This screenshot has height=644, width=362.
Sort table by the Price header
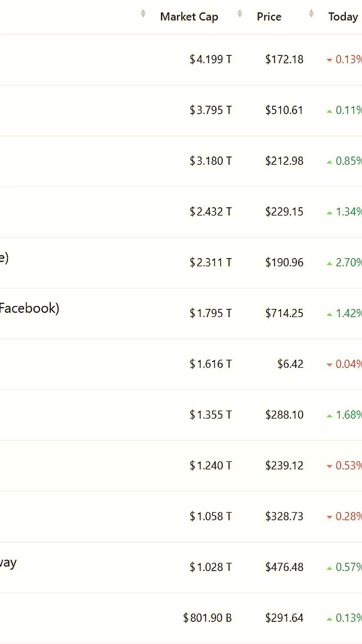click(x=269, y=17)
